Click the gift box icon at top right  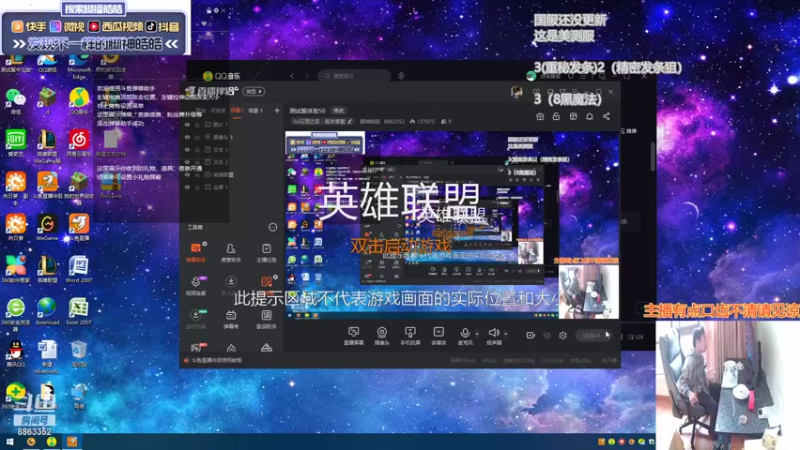[x=540, y=116]
